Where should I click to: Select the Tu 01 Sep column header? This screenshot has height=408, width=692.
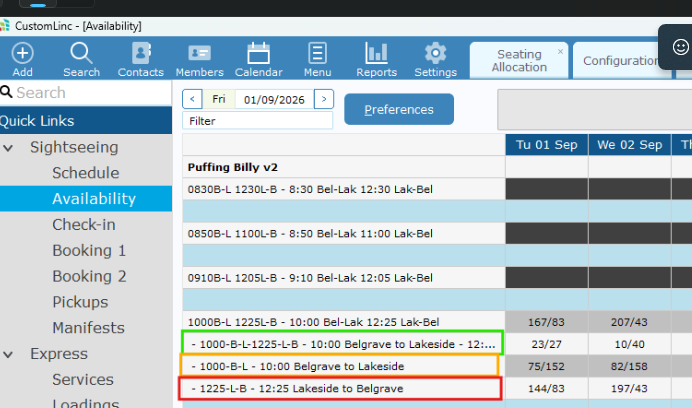pyautogui.click(x=546, y=145)
